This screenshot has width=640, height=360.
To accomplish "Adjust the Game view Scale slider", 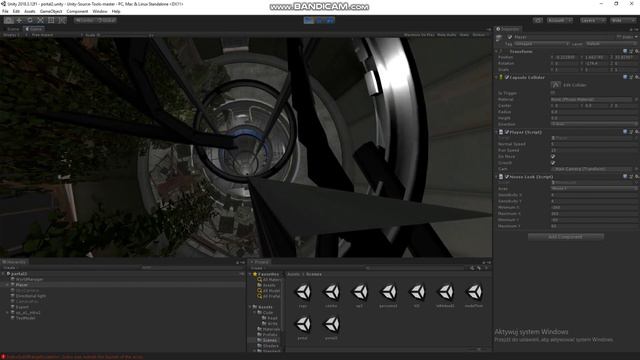I will (124, 35).
